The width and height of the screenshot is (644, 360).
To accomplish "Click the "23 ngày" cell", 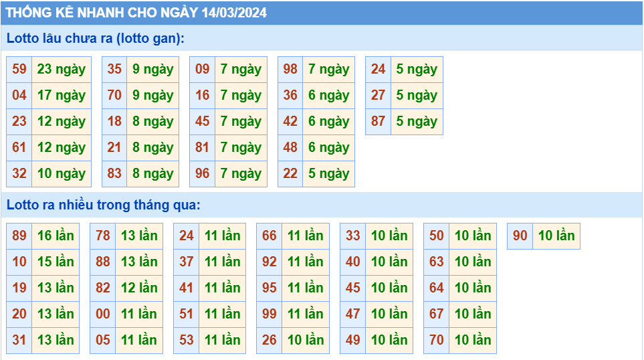I will [62, 70].
